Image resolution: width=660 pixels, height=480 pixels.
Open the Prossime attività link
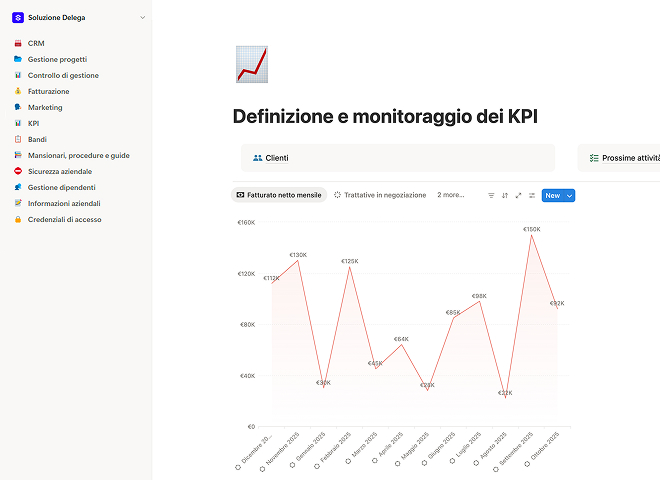tap(631, 158)
